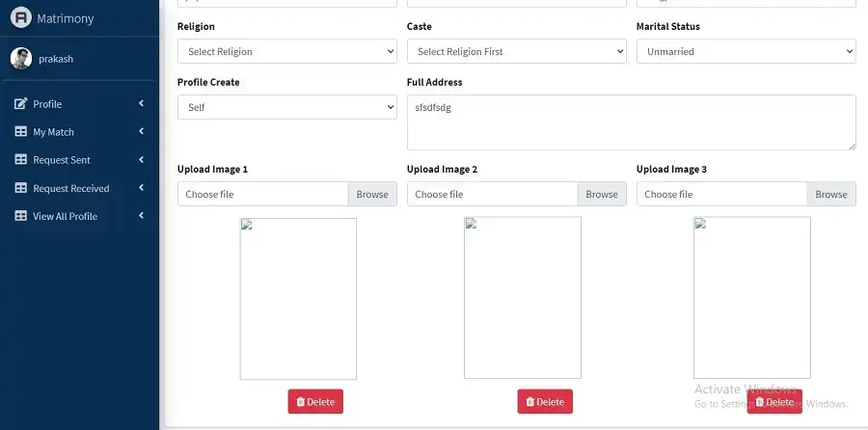Click the View All Profile table icon
This screenshot has height=430, width=868.
[21, 216]
